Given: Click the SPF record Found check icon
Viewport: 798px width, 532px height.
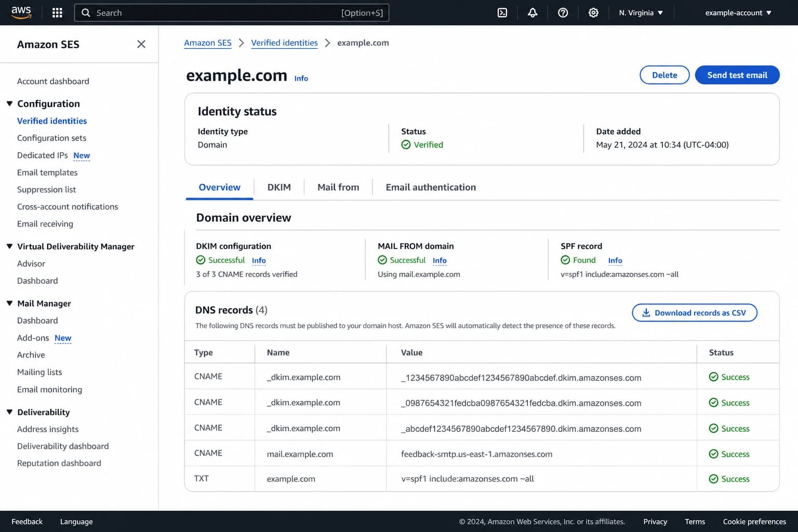Looking at the screenshot, I should pyautogui.click(x=565, y=260).
